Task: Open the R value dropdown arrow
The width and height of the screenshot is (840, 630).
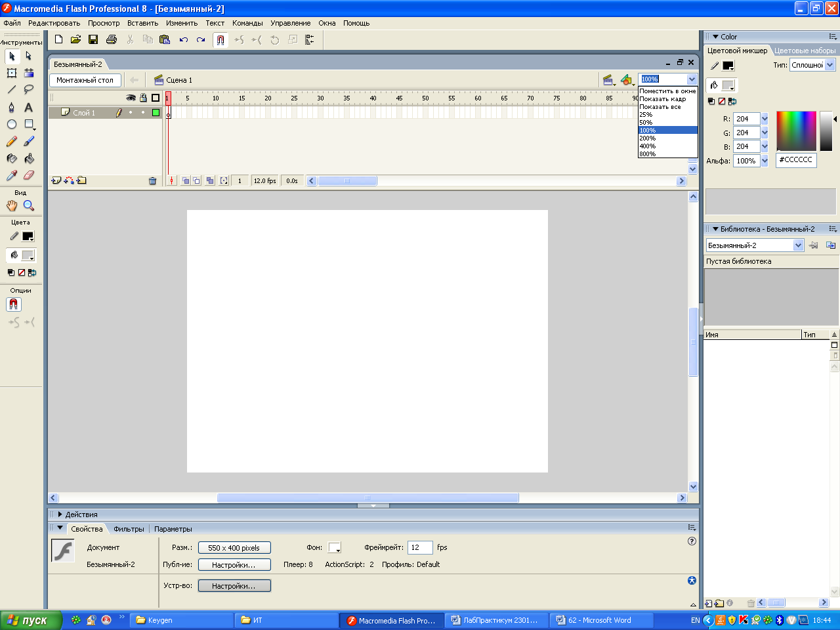Action: point(765,119)
